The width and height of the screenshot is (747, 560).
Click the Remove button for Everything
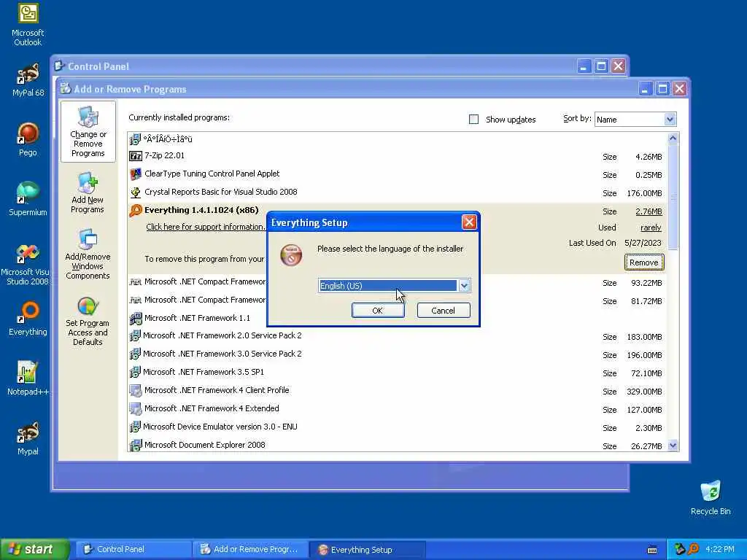(x=643, y=262)
